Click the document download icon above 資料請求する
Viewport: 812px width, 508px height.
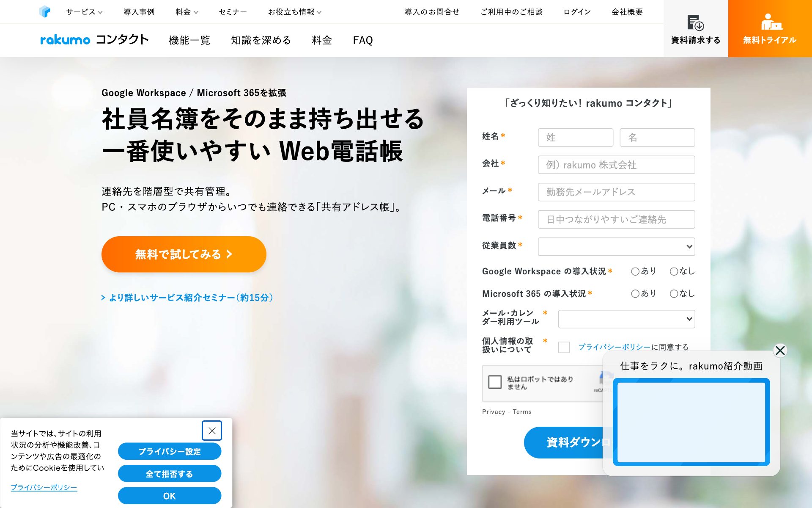(695, 22)
